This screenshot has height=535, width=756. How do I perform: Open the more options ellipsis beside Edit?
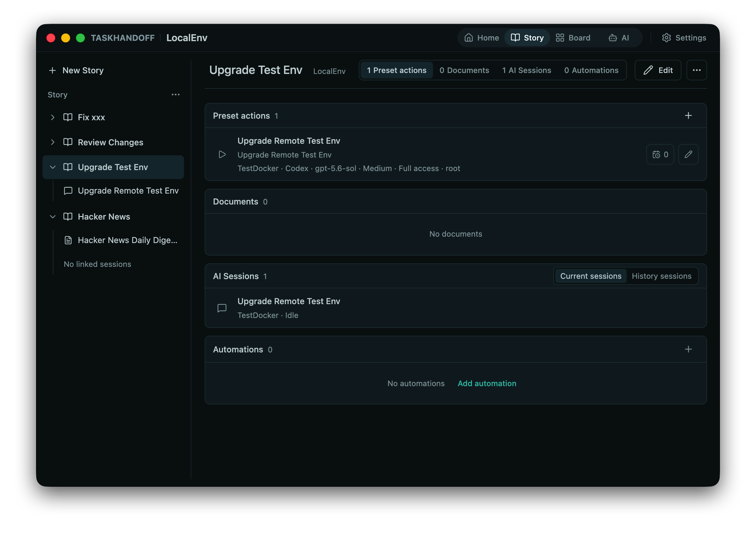[696, 70]
